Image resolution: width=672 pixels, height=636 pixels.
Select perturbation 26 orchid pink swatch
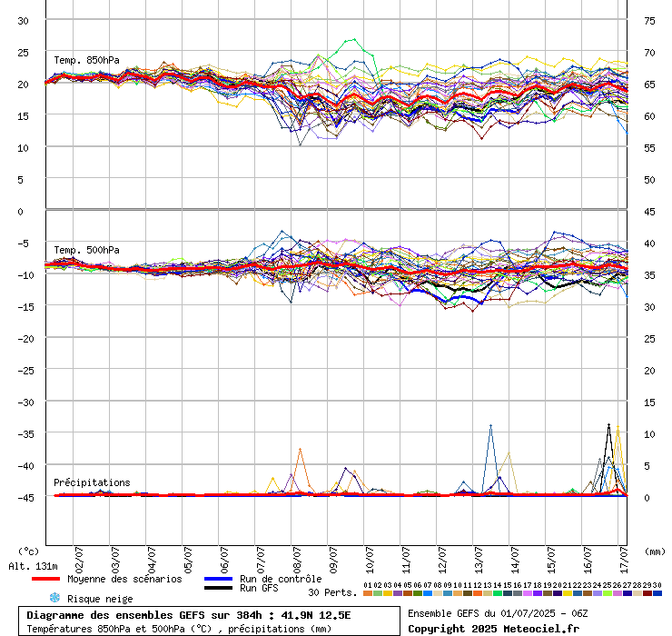click(x=618, y=593)
